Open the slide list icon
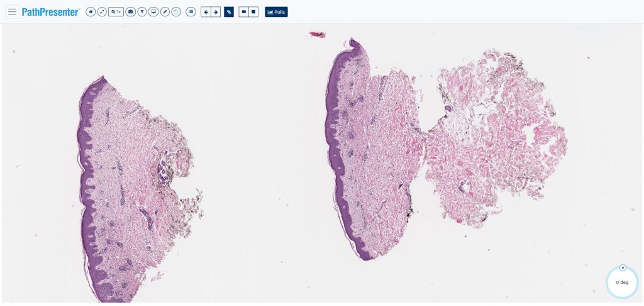 [191, 12]
